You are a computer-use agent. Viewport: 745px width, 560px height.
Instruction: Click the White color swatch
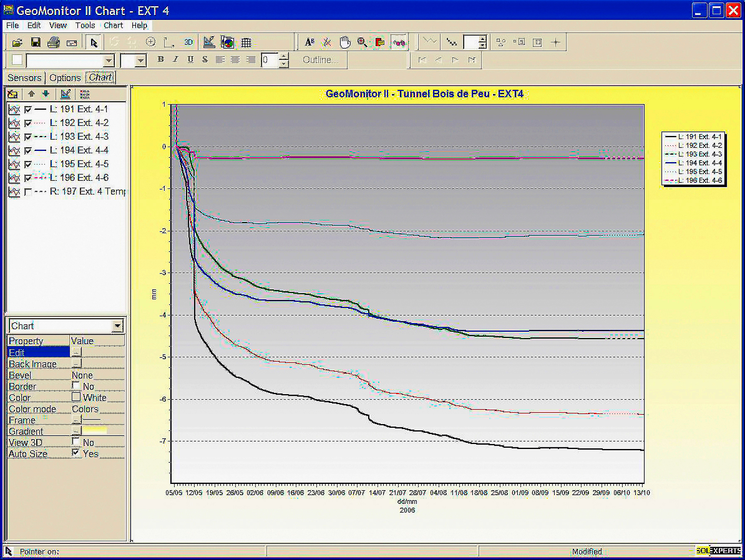pos(76,397)
